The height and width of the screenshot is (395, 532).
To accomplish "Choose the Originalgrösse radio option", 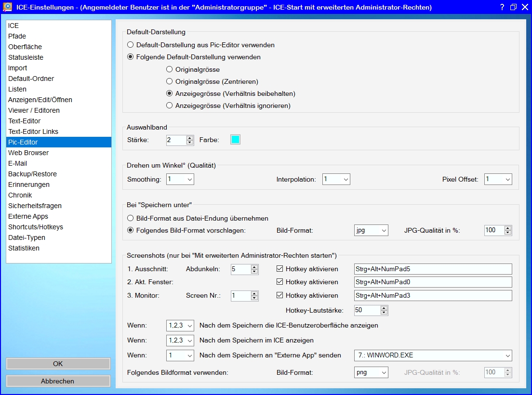I will coord(193,69).
